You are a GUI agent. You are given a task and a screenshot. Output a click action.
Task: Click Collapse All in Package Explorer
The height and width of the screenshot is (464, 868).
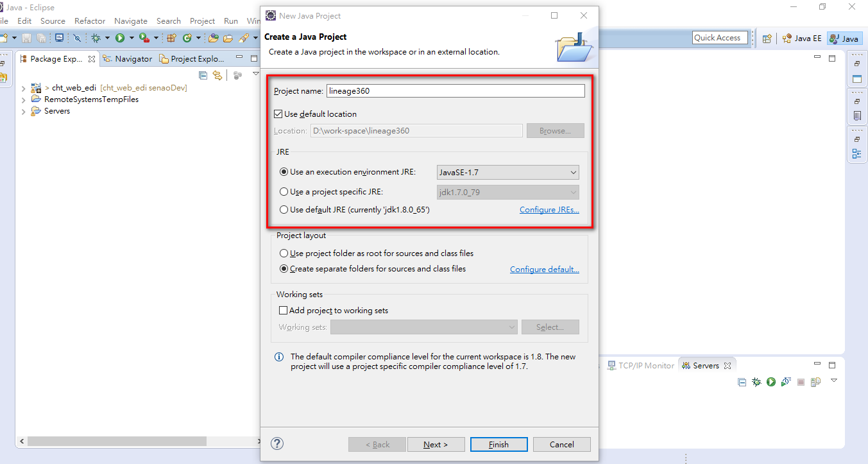[203, 75]
